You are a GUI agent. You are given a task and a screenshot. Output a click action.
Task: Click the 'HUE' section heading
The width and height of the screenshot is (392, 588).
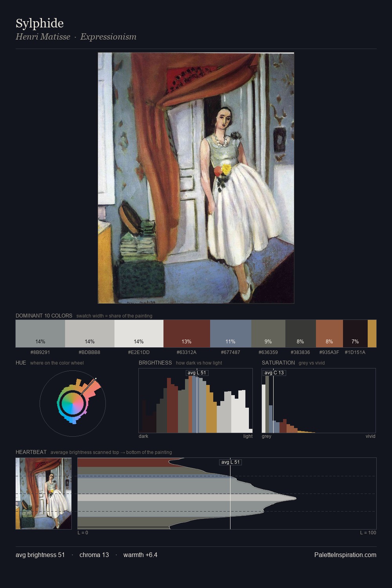(21, 363)
